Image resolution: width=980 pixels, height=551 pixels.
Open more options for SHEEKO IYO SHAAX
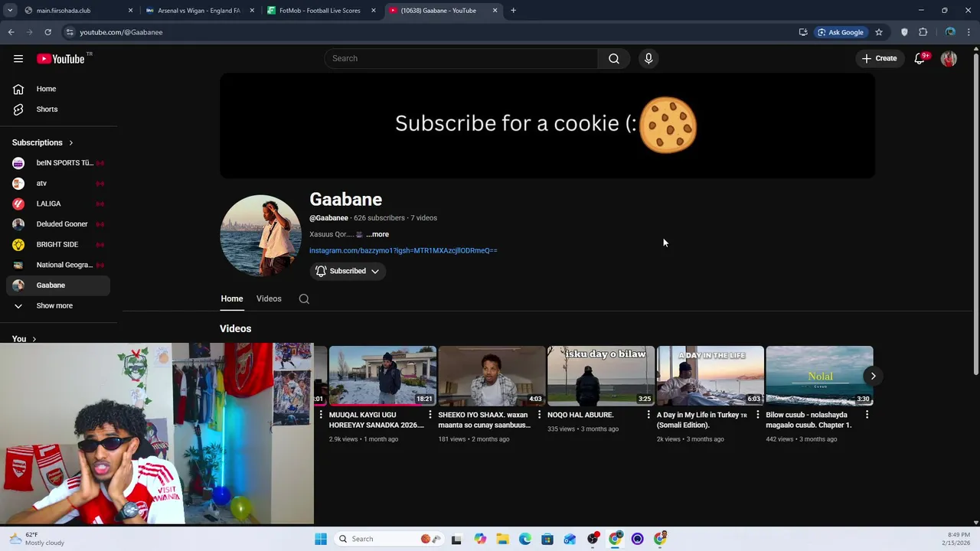coord(539,415)
